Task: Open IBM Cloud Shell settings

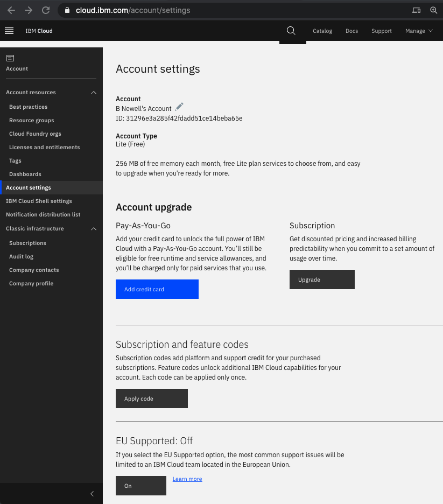Action: [39, 201]
